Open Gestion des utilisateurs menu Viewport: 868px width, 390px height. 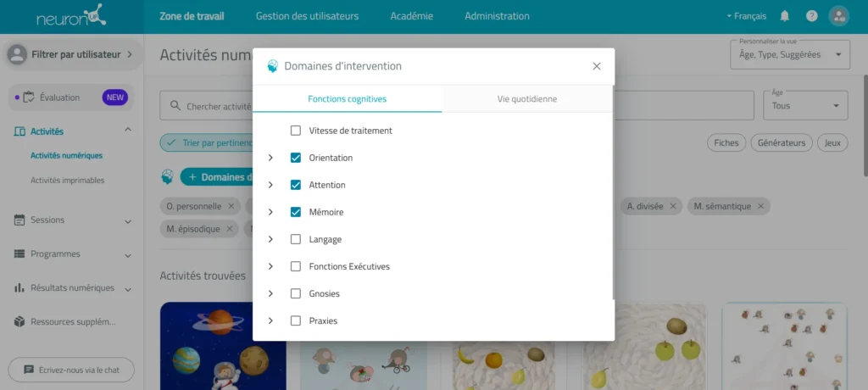coord(307,16)
